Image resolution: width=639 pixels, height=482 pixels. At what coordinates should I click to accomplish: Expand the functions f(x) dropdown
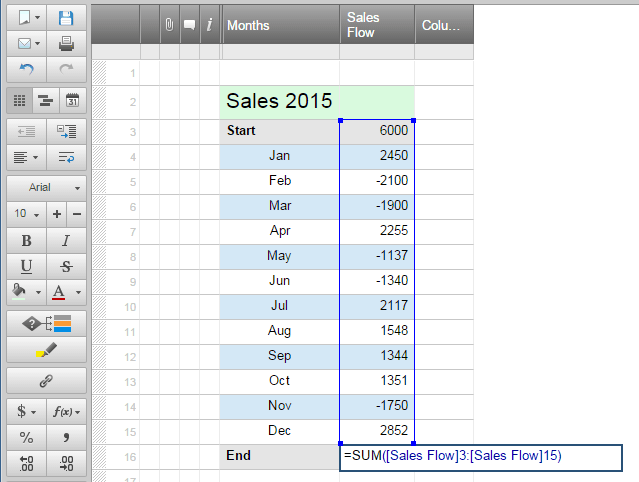66,411
